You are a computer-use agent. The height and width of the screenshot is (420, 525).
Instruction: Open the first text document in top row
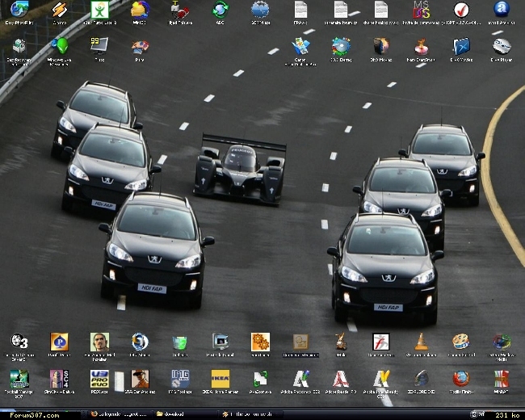300,10
